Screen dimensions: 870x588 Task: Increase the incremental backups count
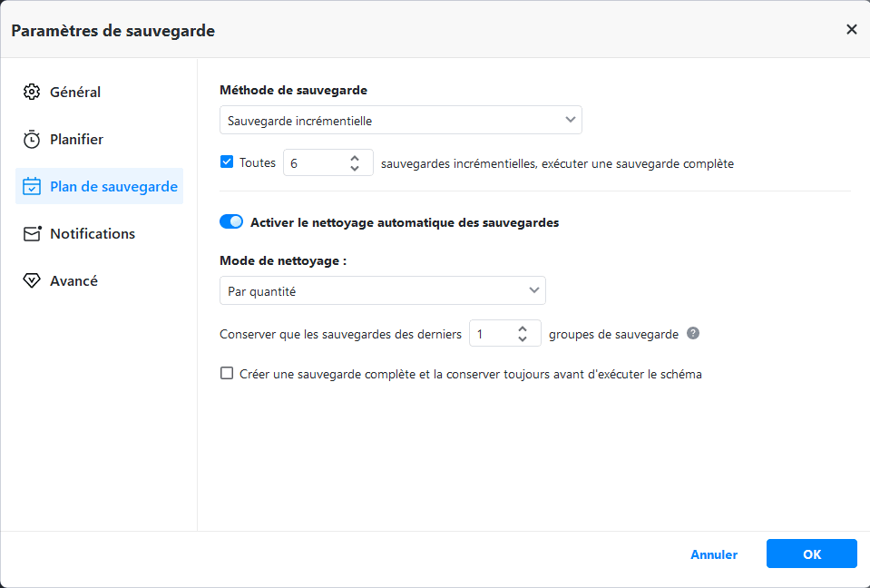[354, 158]
